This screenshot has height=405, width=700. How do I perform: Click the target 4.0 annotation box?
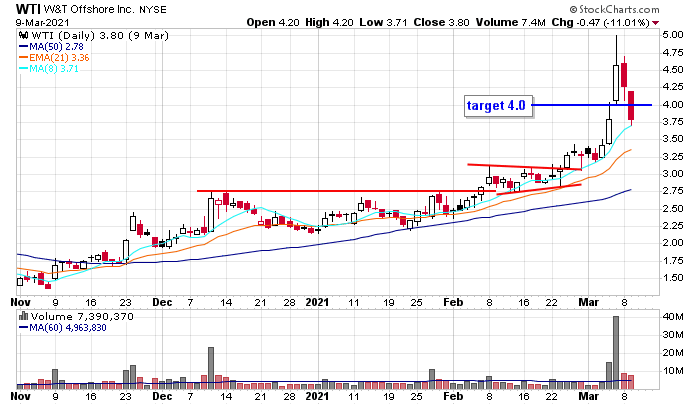(498, 106)
